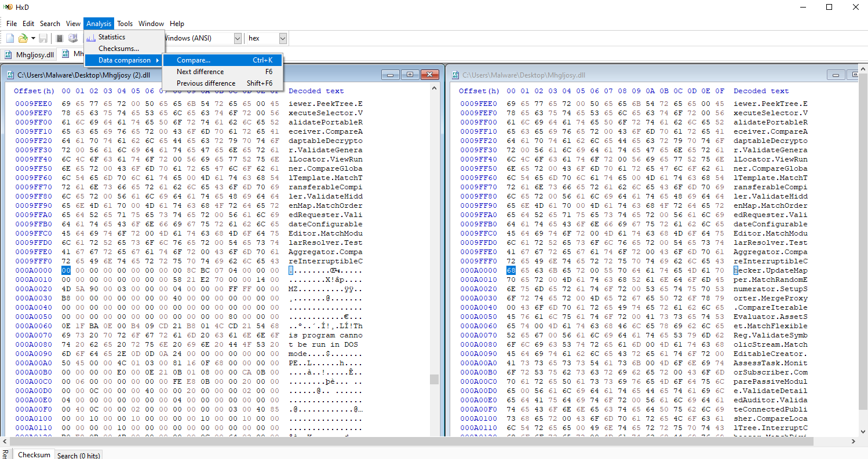The height and width of the screenshot is (459, 868).
Task: Click right pane 'Decoded text' column header
Action: pos(761,91)
